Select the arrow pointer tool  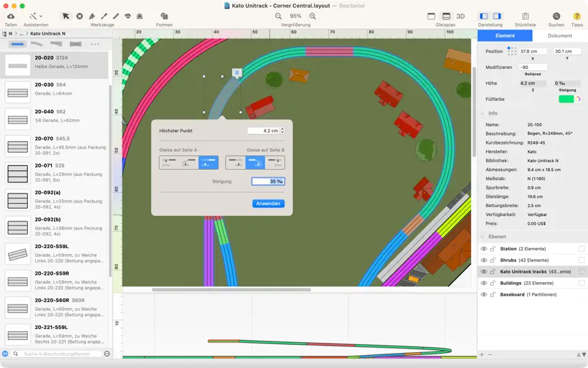coord(65,16)
